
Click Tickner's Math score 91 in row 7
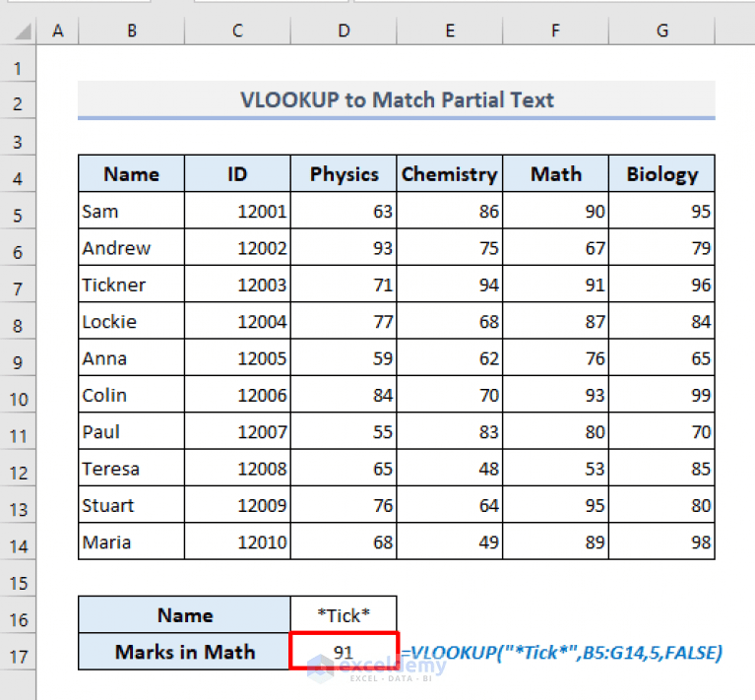(555, 285)
